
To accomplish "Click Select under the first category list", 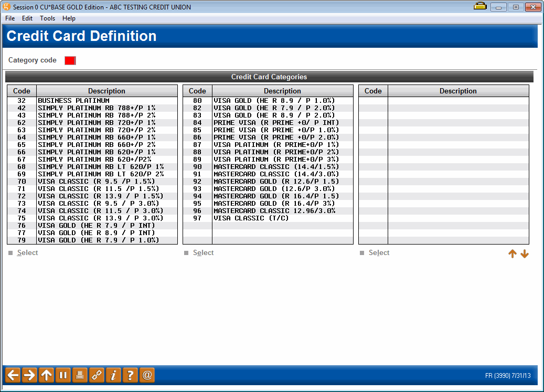I will 27,253.
